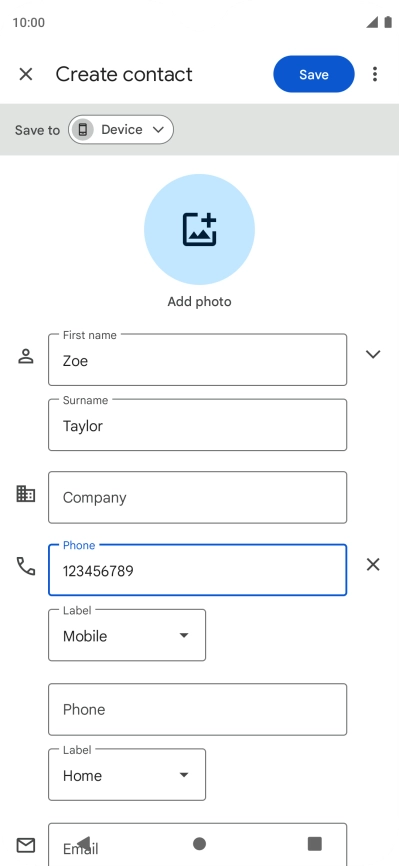Tap the person icon beside First name

coord(26,356)
